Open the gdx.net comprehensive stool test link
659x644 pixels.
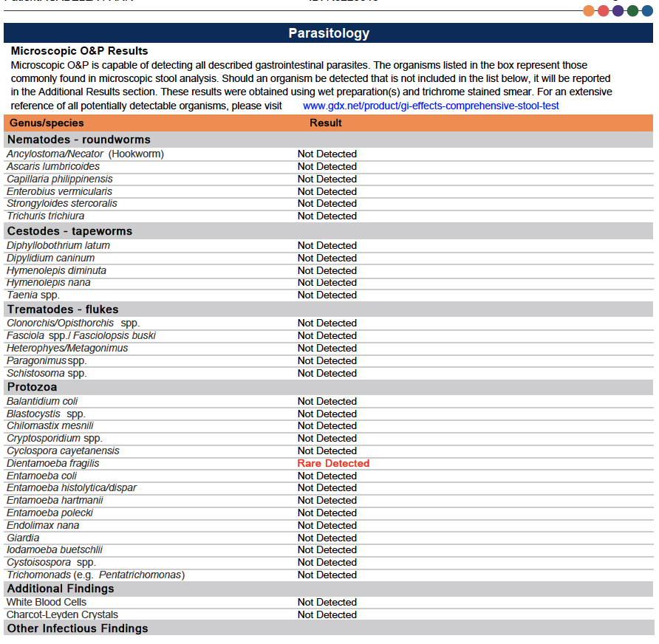[431, 106]
